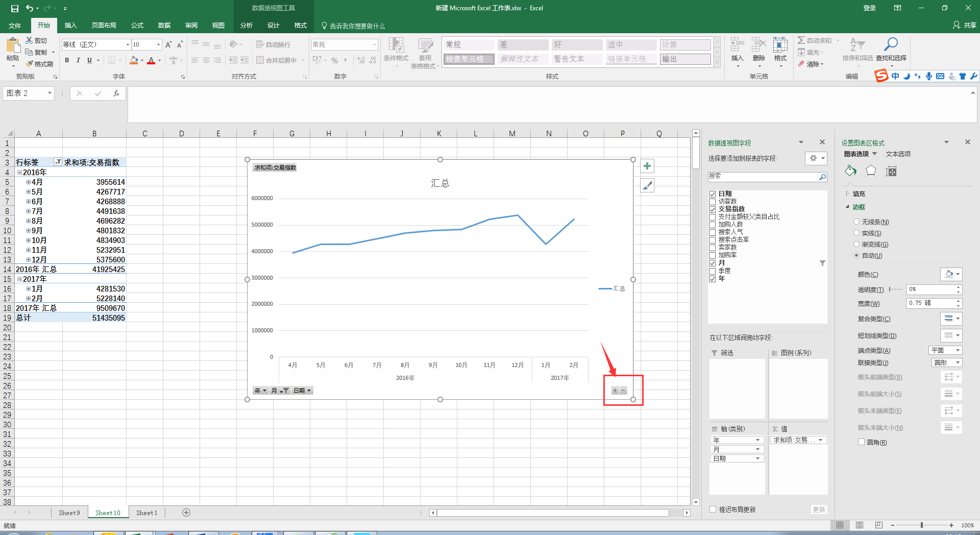Click the Bold formatting icon

pos(67,60)
